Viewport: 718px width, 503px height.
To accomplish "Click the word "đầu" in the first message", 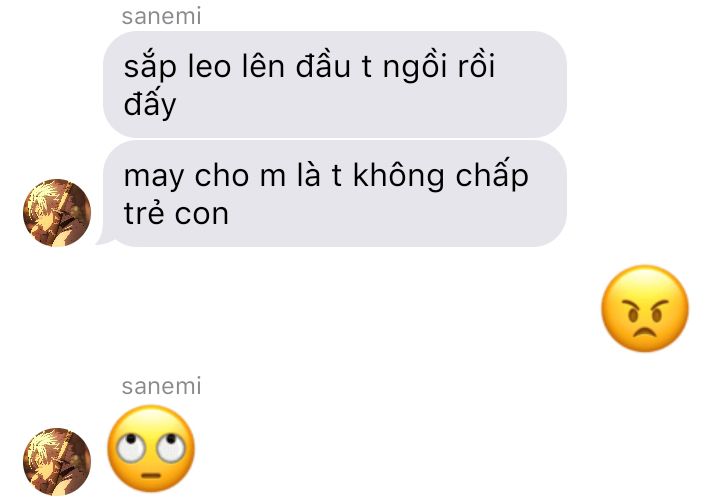I will pos(323,65).
